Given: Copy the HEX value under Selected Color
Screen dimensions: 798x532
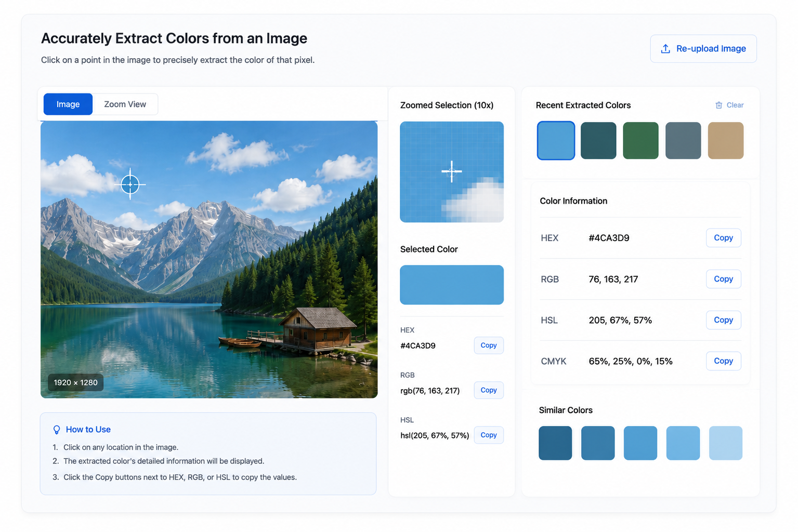Looking at the screenshot, I should point(489,345).
